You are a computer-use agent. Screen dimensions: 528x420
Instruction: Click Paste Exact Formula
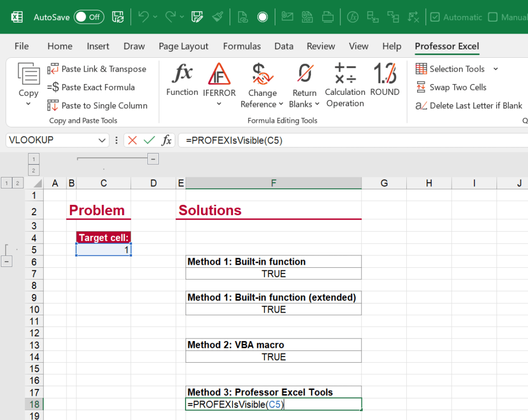(97, 87)
